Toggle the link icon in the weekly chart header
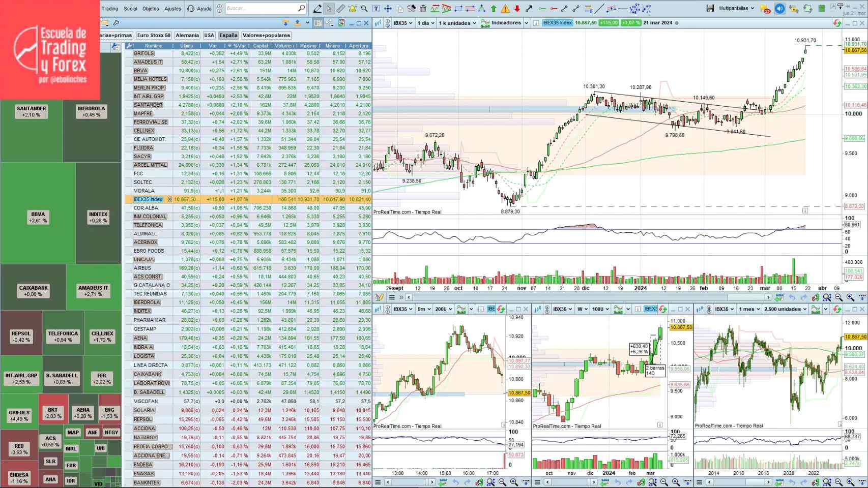This screenshot has width=868, height=488. (x=548, y=309)
